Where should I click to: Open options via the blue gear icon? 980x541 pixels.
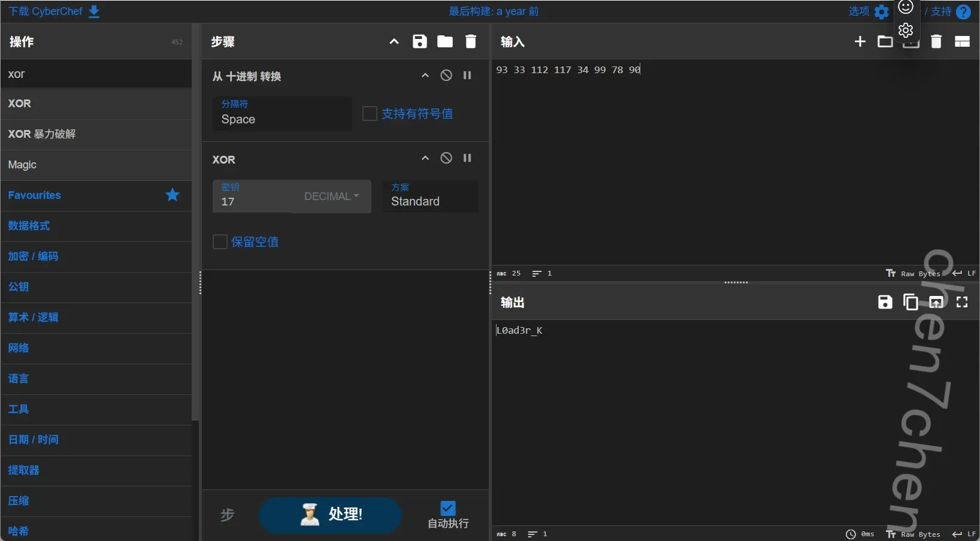pyautogui.click(x=881, y=12)
